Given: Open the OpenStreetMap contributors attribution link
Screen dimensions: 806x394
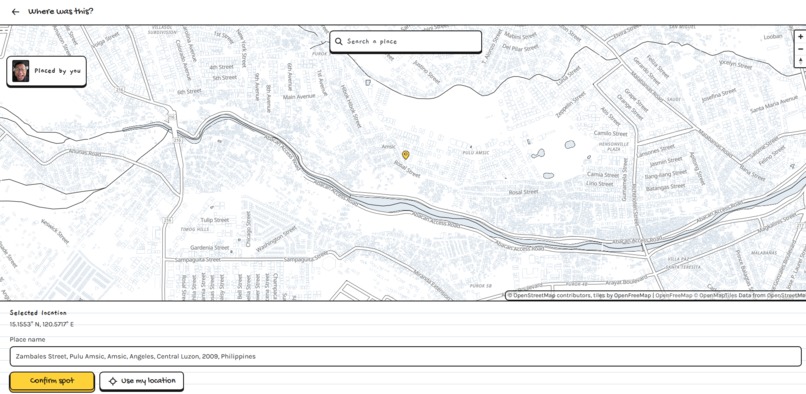Looking at the screenshot, I should [549, 295].
